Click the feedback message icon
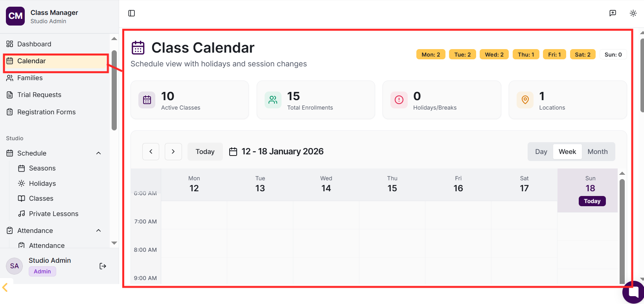 613,13
